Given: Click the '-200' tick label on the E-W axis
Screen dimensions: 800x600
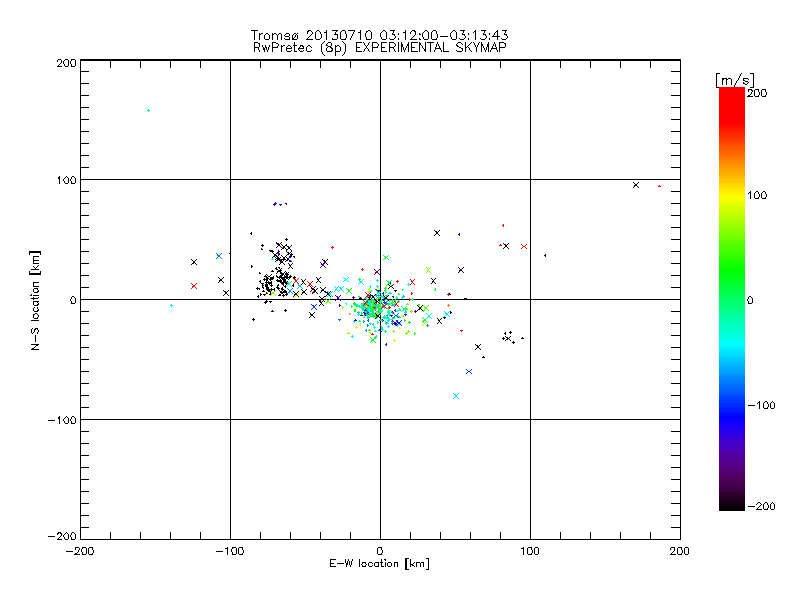Looking at the screenshot, I should pyautogui.click(x=80, y=552).
